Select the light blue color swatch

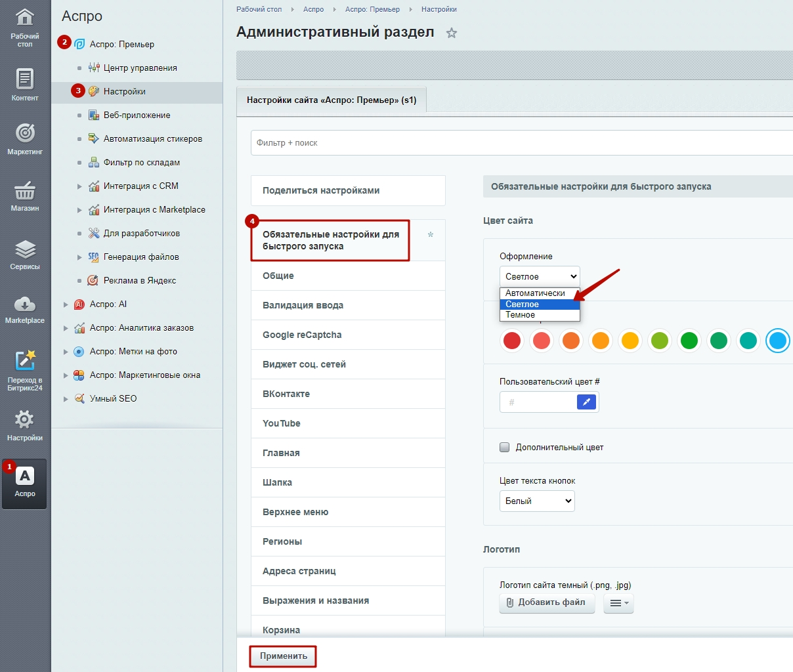778,341
